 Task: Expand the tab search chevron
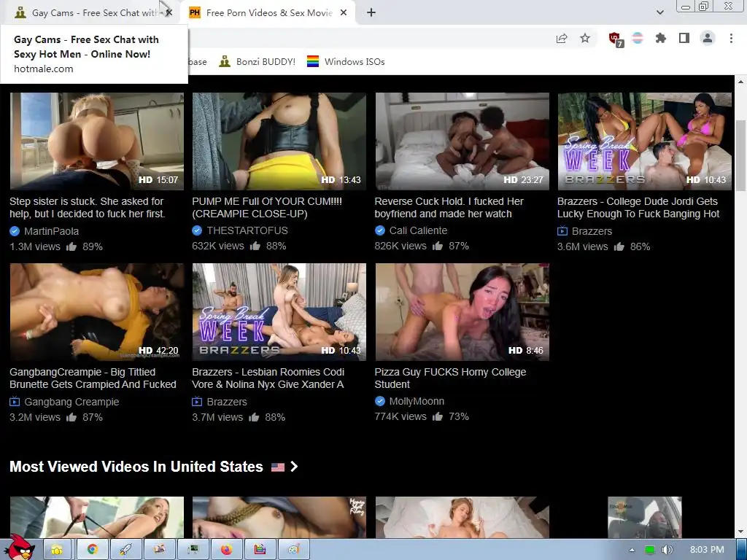point(659,13)
